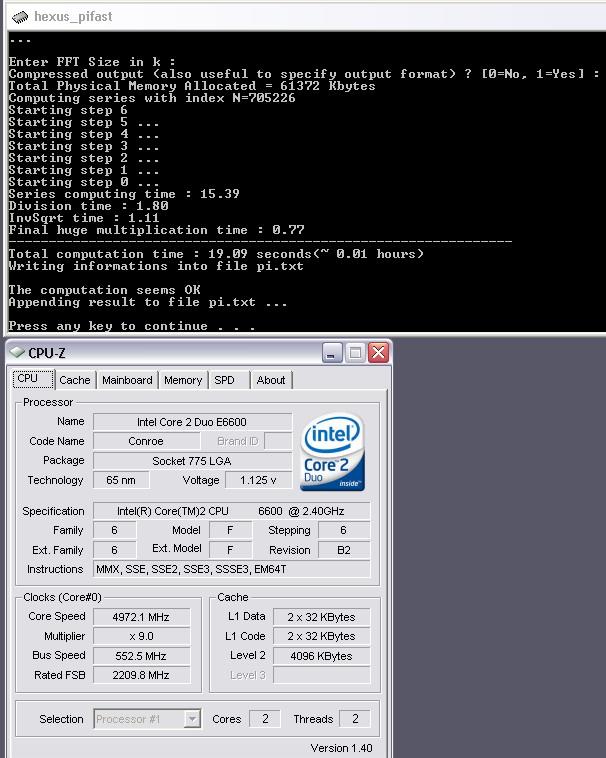Image resolution: width=606 pixels, height=758 pixels.
Task: Click the Version 1.40 label
Action: point(341,748)
